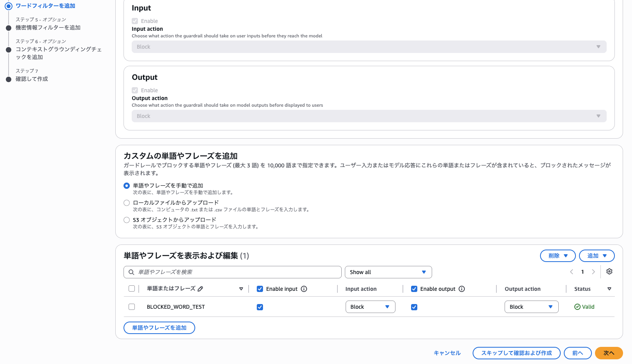This screenshot has width=632, height=364.
Task: Click the disabled Enable checkbox under Input
Action: 135,21
